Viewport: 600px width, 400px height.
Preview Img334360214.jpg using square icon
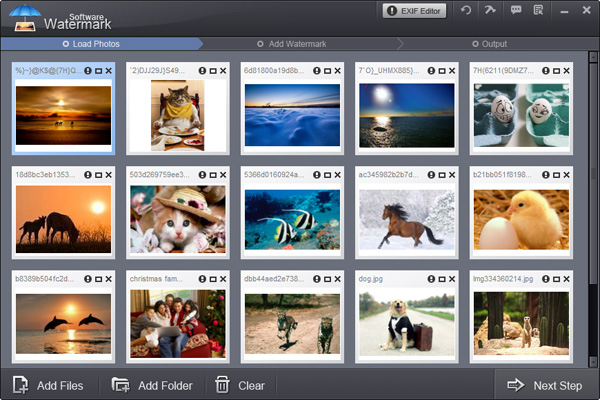(x=556, y=279)
